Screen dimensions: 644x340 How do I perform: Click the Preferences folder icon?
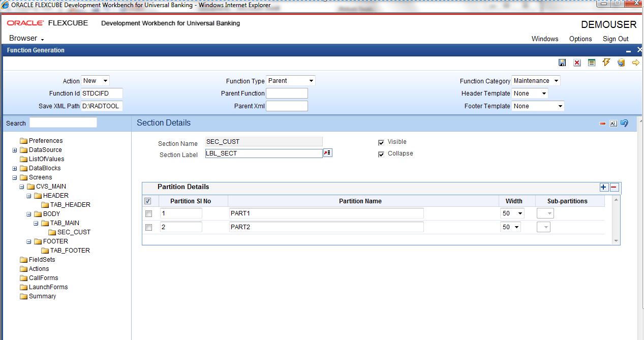23,141
